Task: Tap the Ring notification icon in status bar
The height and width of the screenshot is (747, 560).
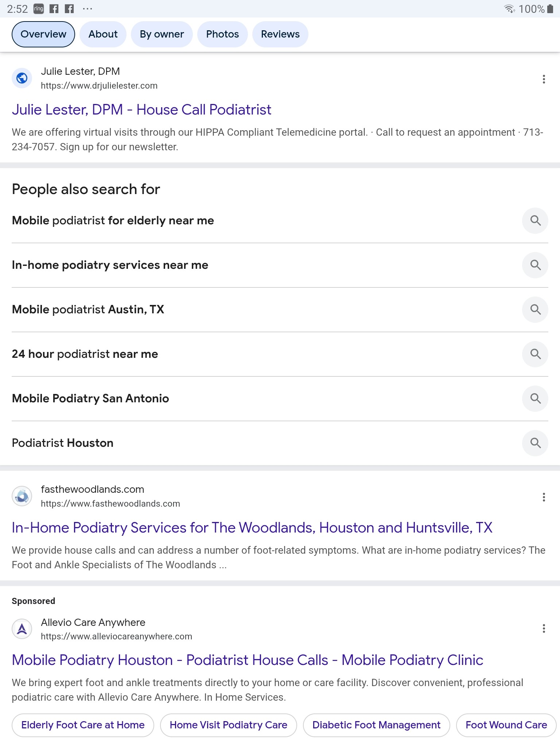Action: point(39,9)
